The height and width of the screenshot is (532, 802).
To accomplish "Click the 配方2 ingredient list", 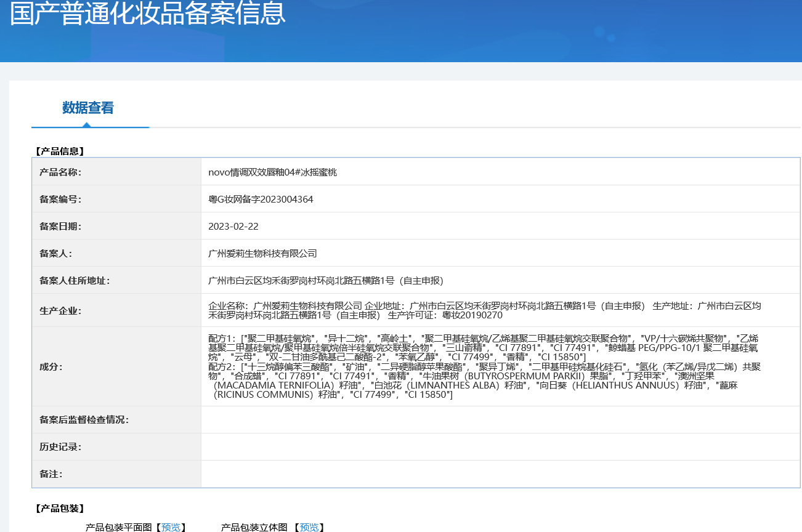I will point(485,381).
